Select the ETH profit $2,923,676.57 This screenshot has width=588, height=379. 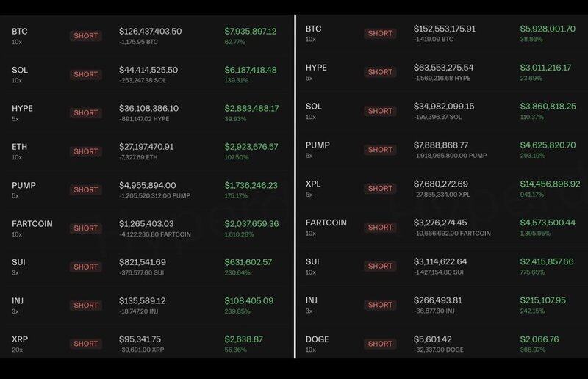(251, 147)
